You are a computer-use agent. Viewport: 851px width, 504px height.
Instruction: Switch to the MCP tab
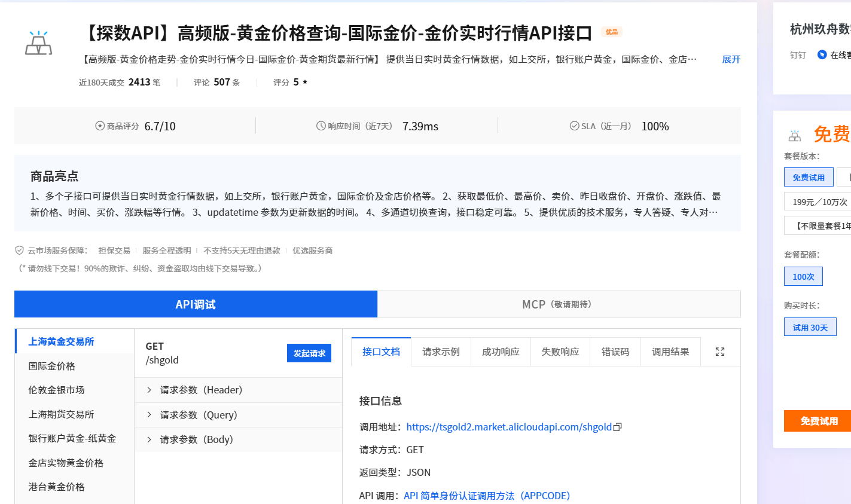[559, 304]
